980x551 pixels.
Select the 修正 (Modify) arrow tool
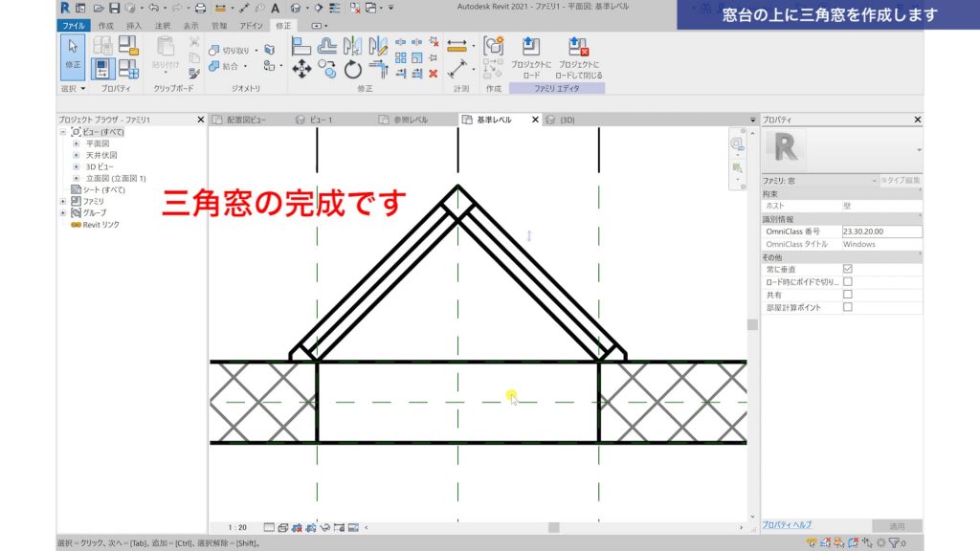click(73, 54)
